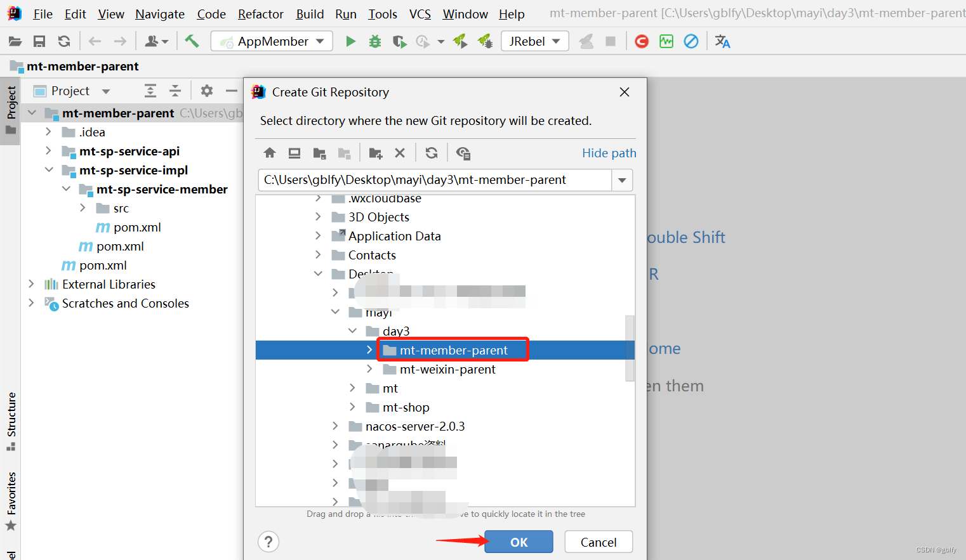Hide Project panel with the minimize icon
Image resolution: width=966 pixels, height=560 pixels.
(x=232, y=91)
